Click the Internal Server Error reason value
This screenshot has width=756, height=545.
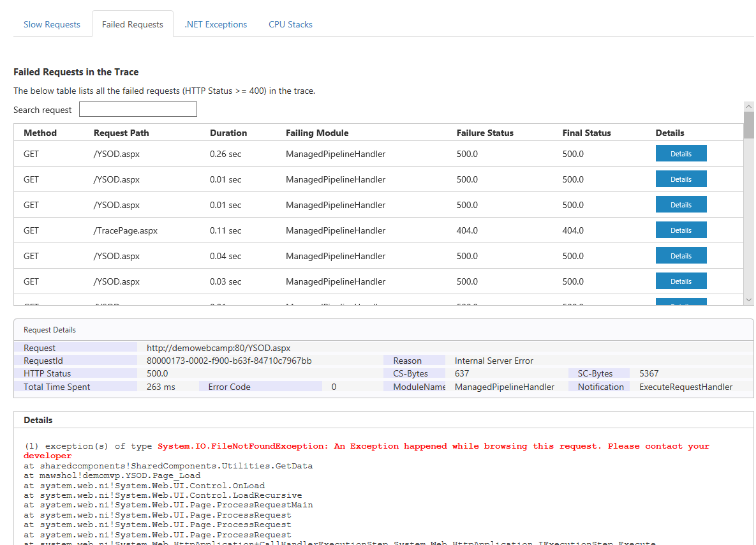click(x=494, y=361)
